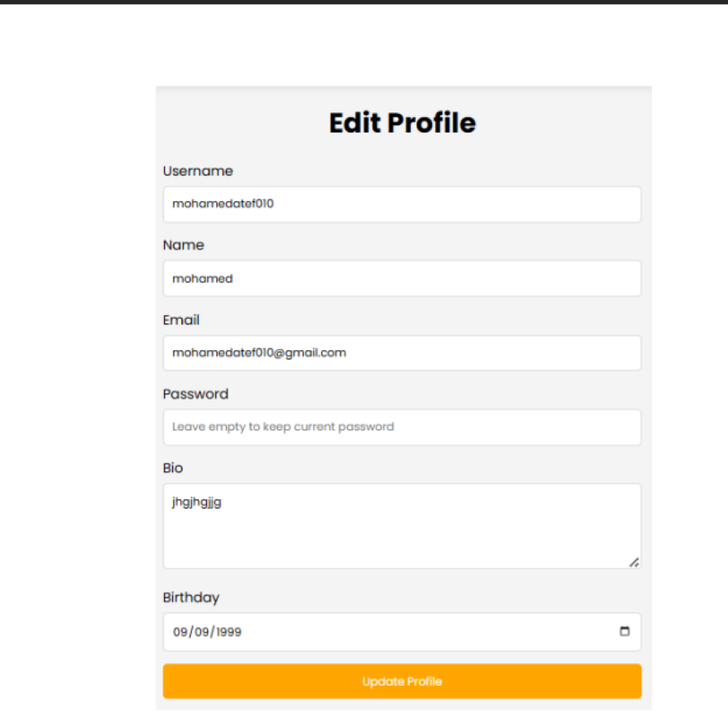The width and height of the screenshot is (728, 715).
Task: Click the Birthday label text
Action: (x=191, y=598)
